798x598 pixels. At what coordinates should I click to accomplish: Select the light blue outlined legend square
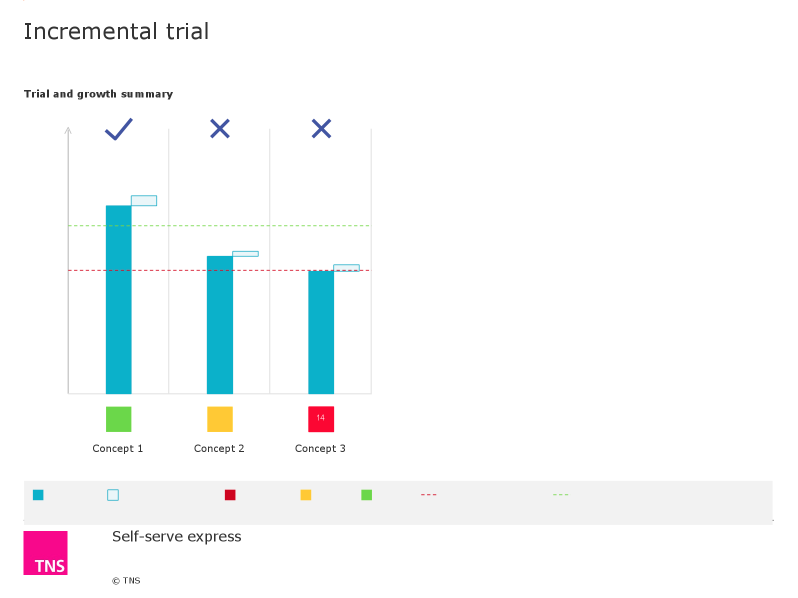tap(113, 495)
